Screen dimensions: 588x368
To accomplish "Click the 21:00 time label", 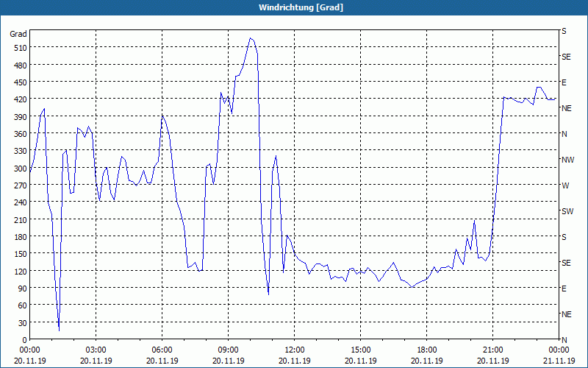I will point(492,350).
